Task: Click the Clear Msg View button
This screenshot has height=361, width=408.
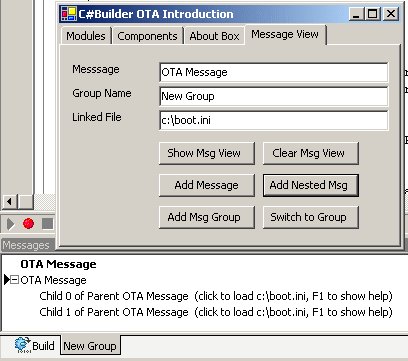Action: (x=311, y=153)
